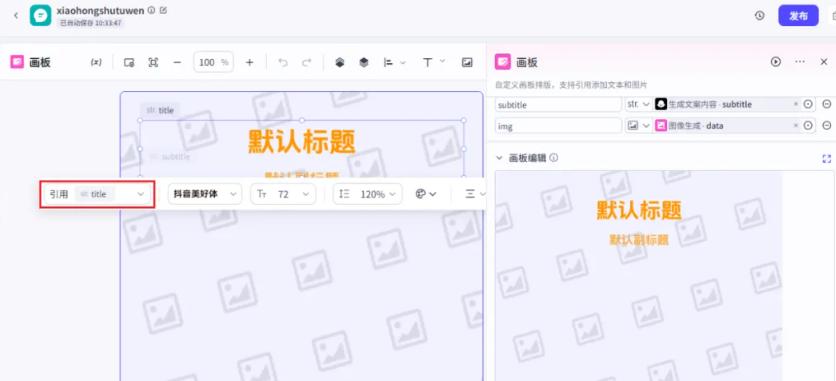Open the add text tool dropdown
This screenshot has width=836, height=381.
433,62
